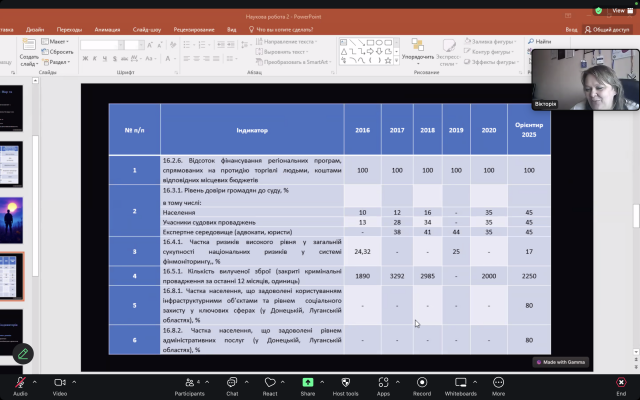Click Преобразовать в SmartArt button

pyautogui.click(x=293, y=62)
